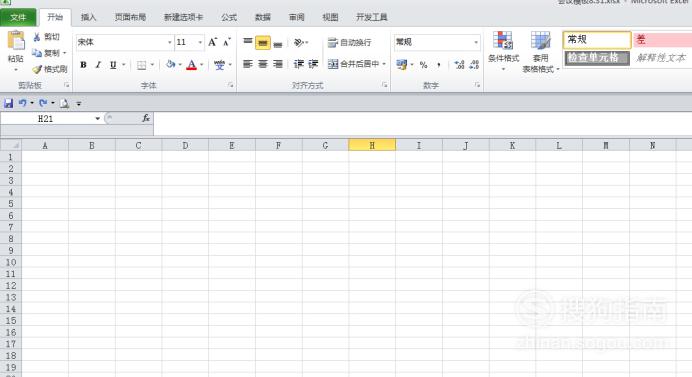The image size is (692, 377).
Task: Click the select all corner button
Action: coord(11,145)
